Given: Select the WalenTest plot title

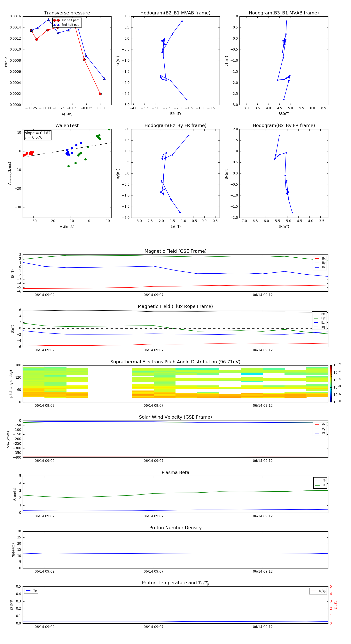Looking at the screenshot, I should click(67, 125).
